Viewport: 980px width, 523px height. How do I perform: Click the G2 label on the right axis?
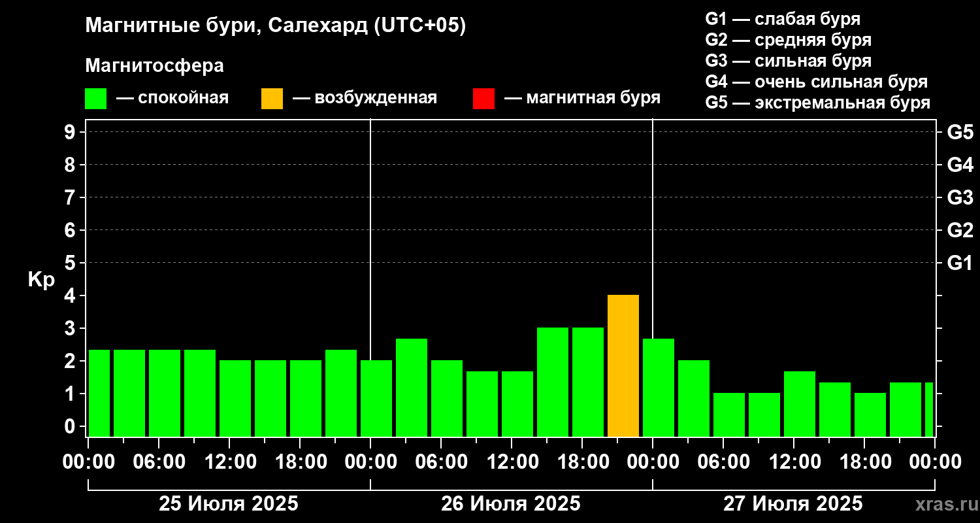tap(960, 230)
